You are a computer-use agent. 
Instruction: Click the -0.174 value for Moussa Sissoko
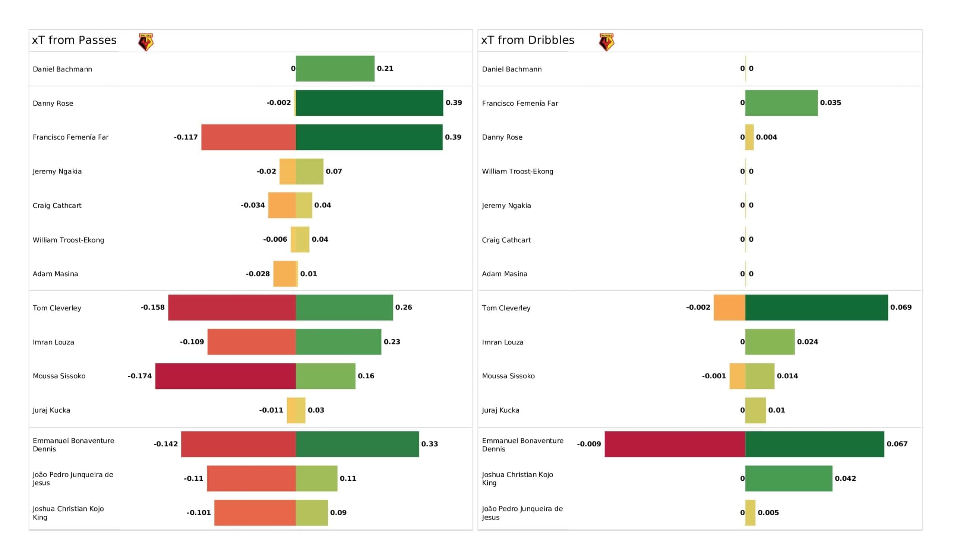click(x=140, y=376)
